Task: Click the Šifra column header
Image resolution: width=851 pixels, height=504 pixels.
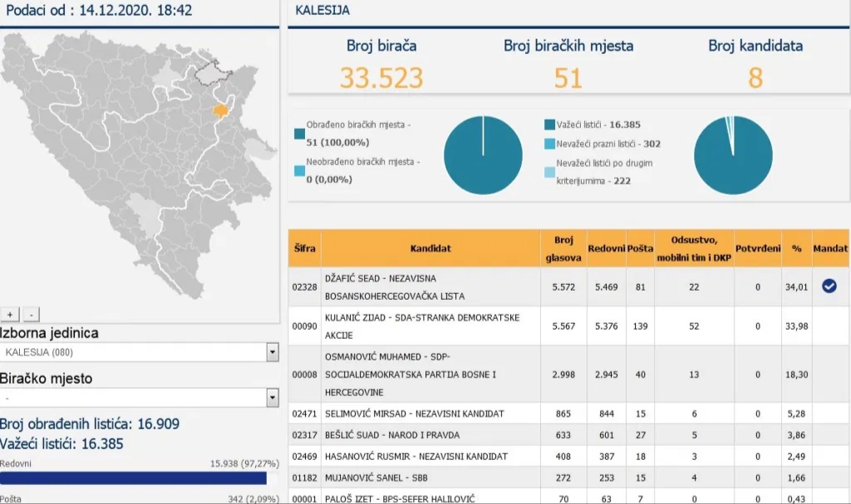Action: pyautogui.click(x=304, y=248)
